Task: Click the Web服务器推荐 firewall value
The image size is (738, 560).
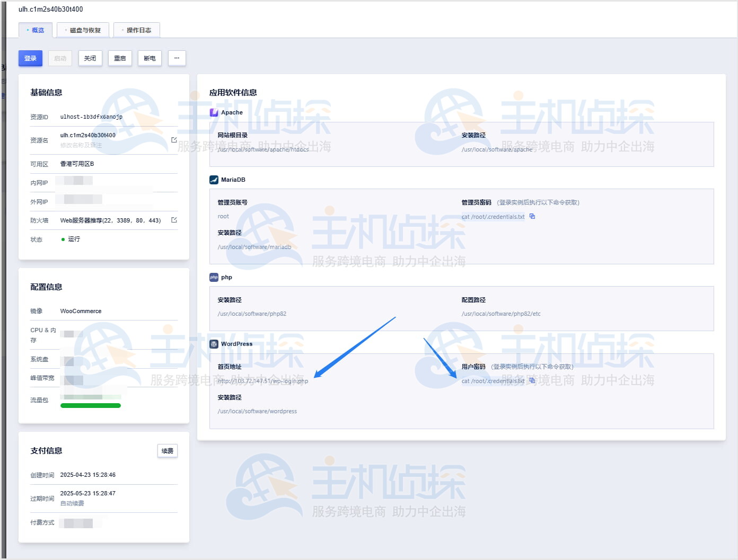Action: (x=110, y=220)
